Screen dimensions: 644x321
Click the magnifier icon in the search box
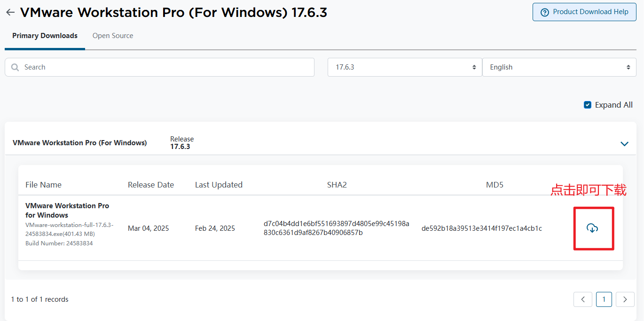pyautogui.click(x=15, y=67)
